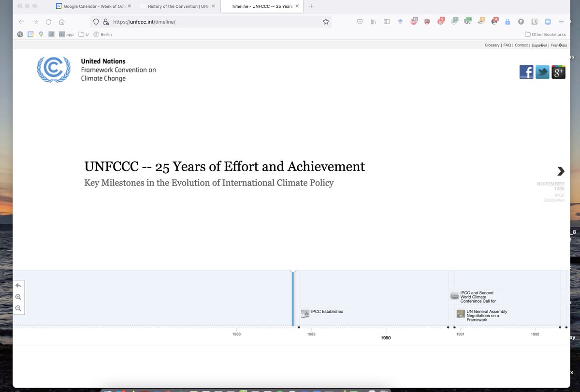Open the blue graduation cap extension
The height and width of the screenshot is (392, 580).
tap(400, 22)
